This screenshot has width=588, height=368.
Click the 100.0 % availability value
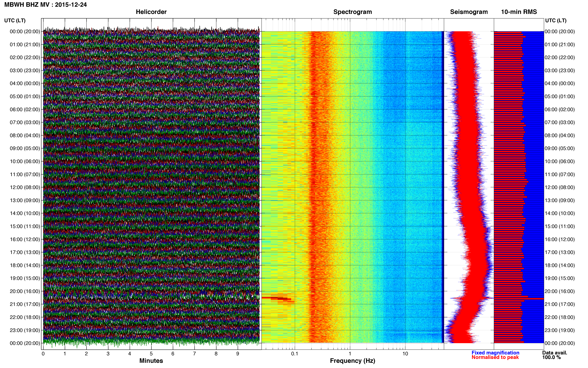point(551,357)
